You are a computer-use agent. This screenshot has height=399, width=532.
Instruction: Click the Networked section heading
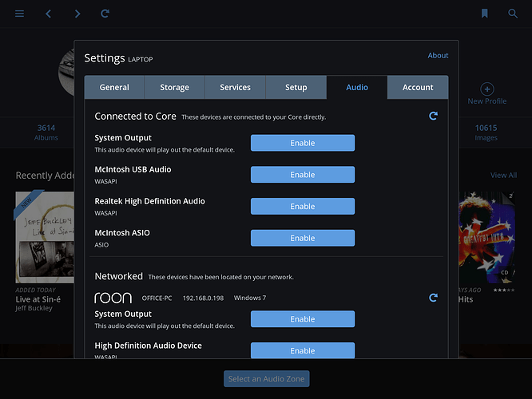[x=119, y=276]
